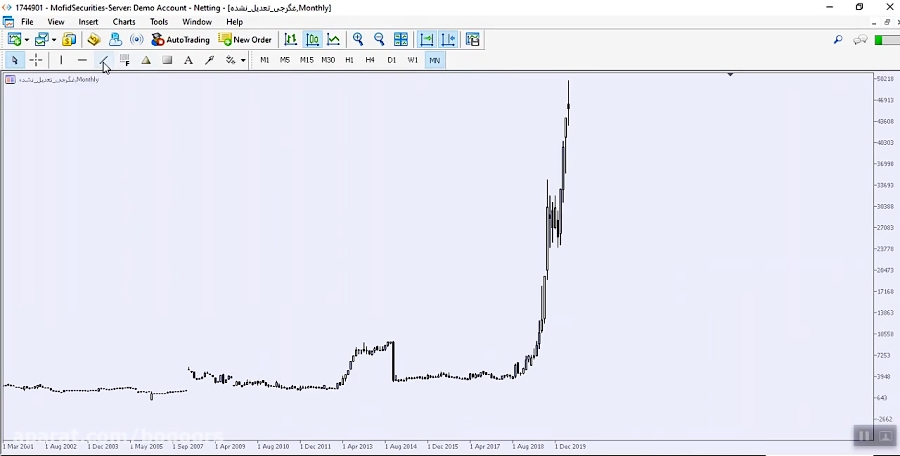The image size is (900, 456).
Task: Open the tile windows grid icon
Action: (401, 40)
